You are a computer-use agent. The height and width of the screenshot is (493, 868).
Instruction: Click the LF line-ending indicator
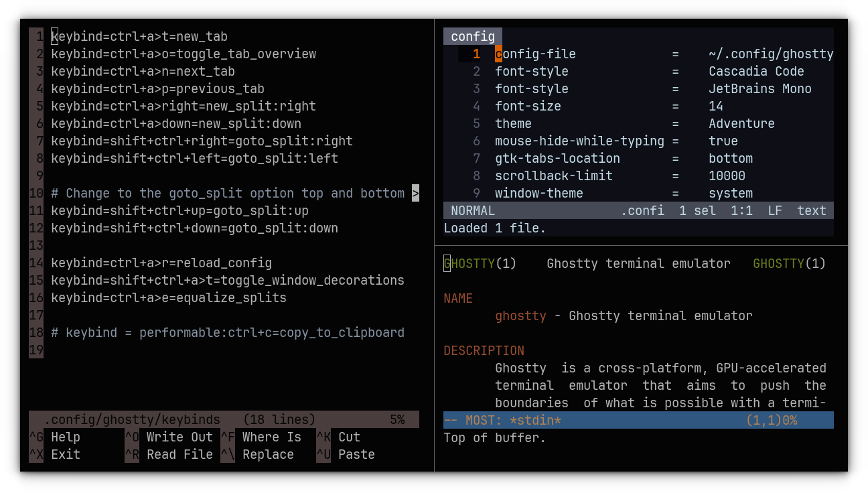774,210
